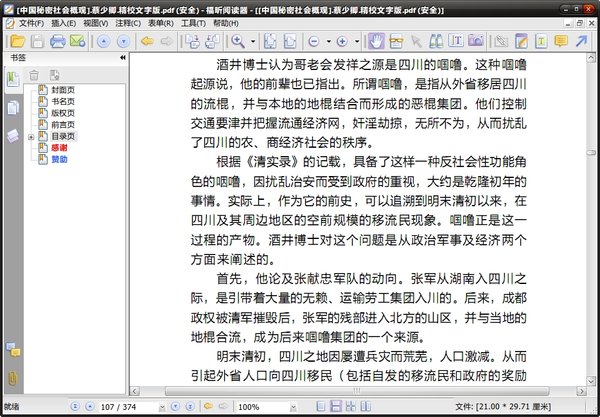The width and height of the screenshot is (600, 417).
Task: Open the Bookmarks panel tab icon
Action: (13, 80)
